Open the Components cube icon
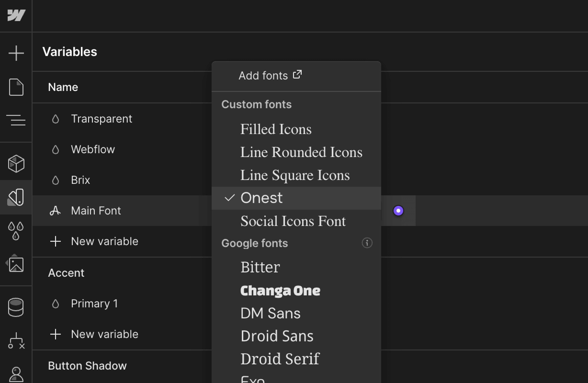Image resolution: width=588 pixels, height=383 pixels. pyautogui.click(x=16, y=163)
